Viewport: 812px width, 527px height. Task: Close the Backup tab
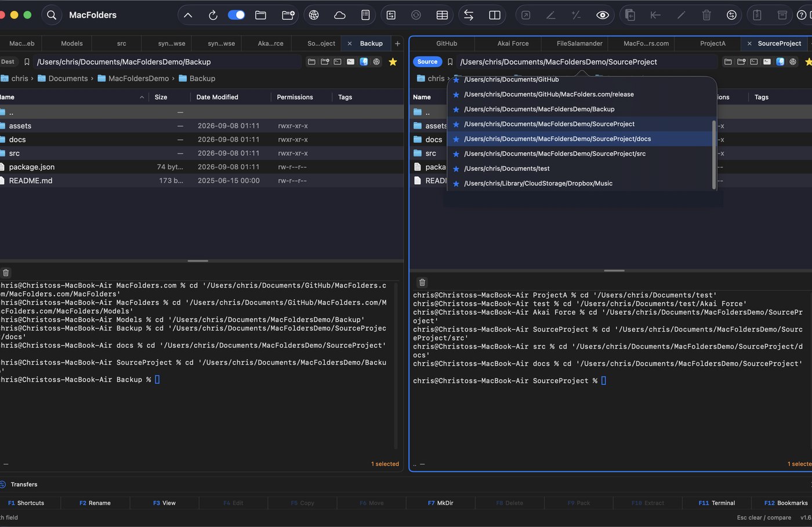pyautogui.click(x=350, y=43)
